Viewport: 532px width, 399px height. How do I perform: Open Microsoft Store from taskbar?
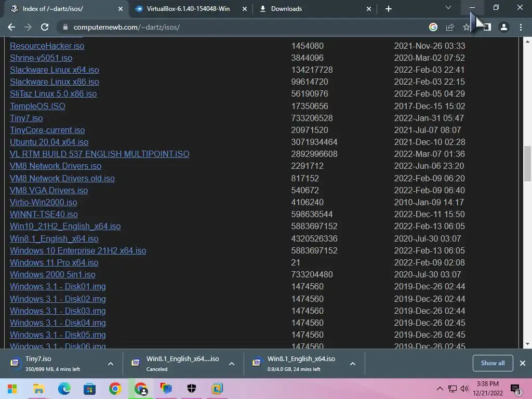[x=89, y=389]
